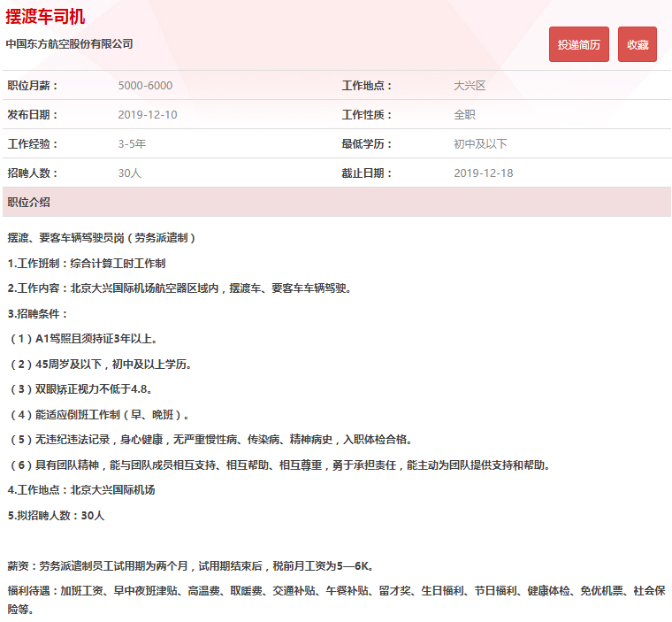The image size is (672, 622).
Task: Select line 4.工作地点：北京大兴国际机场
Action: tap(81, 490)
